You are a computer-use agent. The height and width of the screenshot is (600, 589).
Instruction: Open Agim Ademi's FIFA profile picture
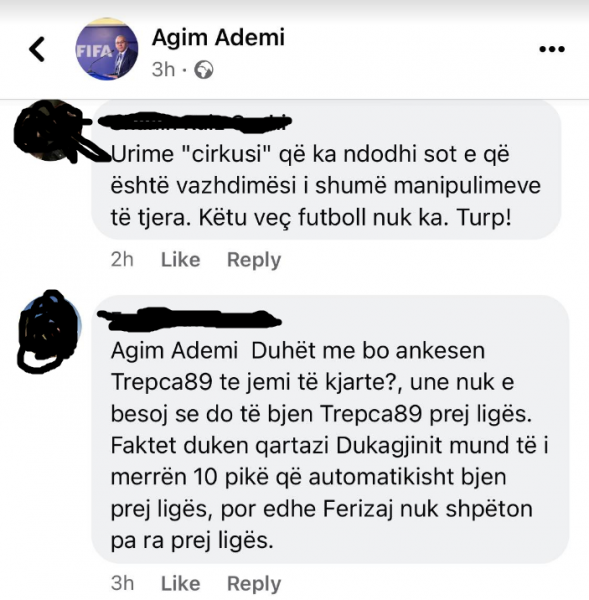coord(106,49)
